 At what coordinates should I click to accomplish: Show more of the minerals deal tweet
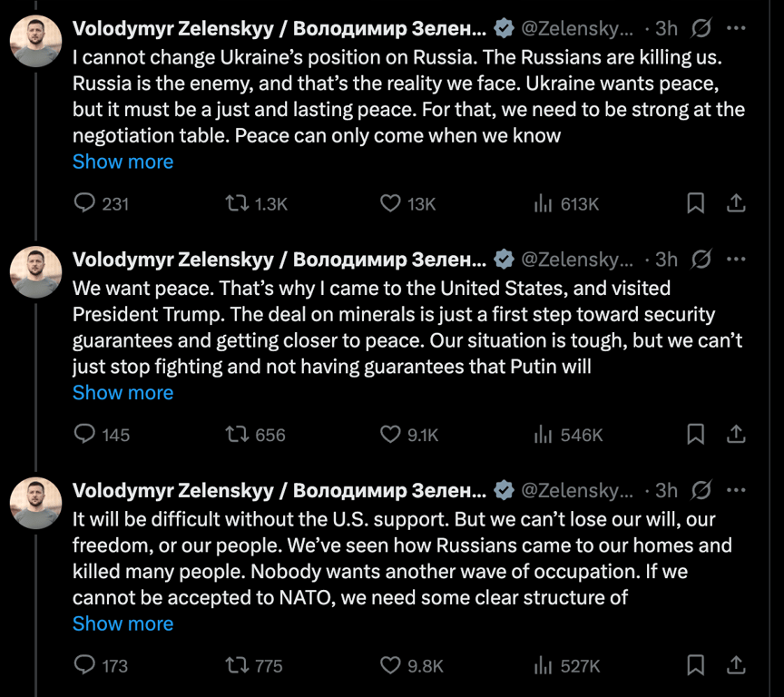coord(122,393)
